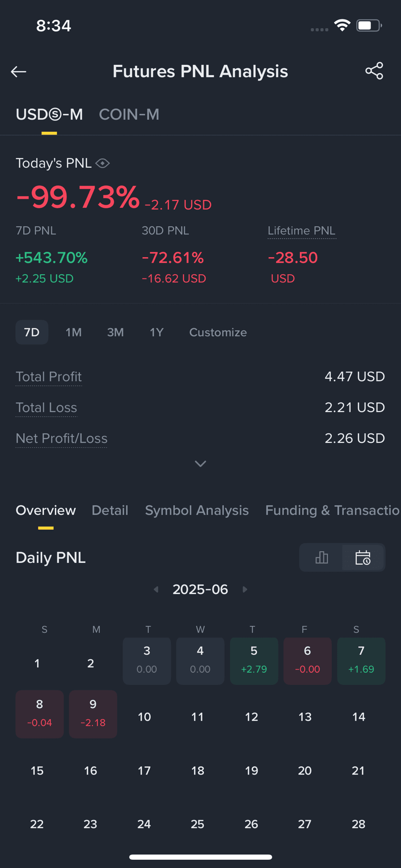Select the 1M time range
The image size is (401, 868).
click(x=74, y=332)
